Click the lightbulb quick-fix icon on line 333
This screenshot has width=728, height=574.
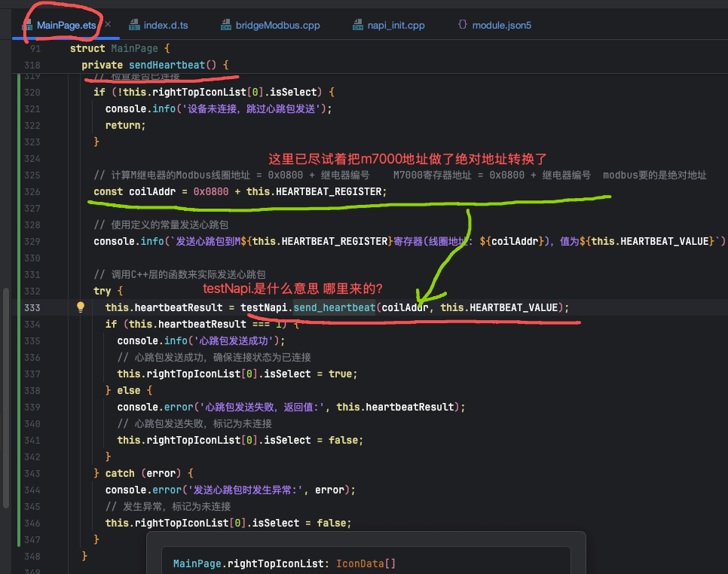tap(80, 307)
